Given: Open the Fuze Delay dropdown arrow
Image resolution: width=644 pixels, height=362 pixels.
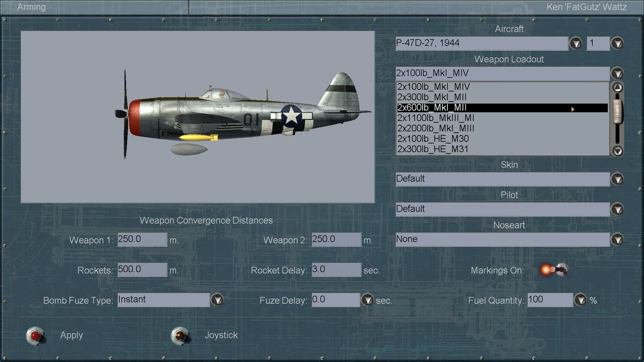Looking at the screenshot, I should (368, 300).
